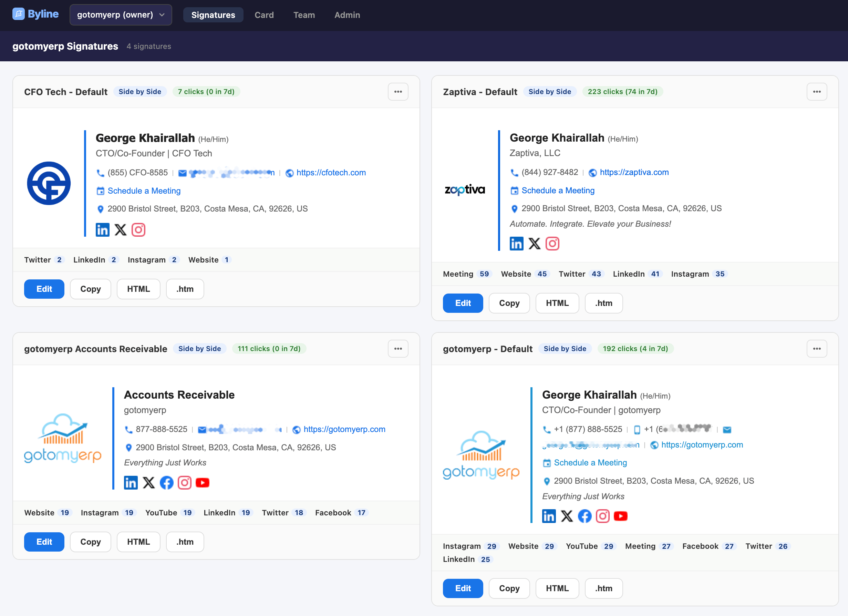Click gotomyerp logo in gotomyerp Default card
848x616 pixels.
tap(481, 455)
